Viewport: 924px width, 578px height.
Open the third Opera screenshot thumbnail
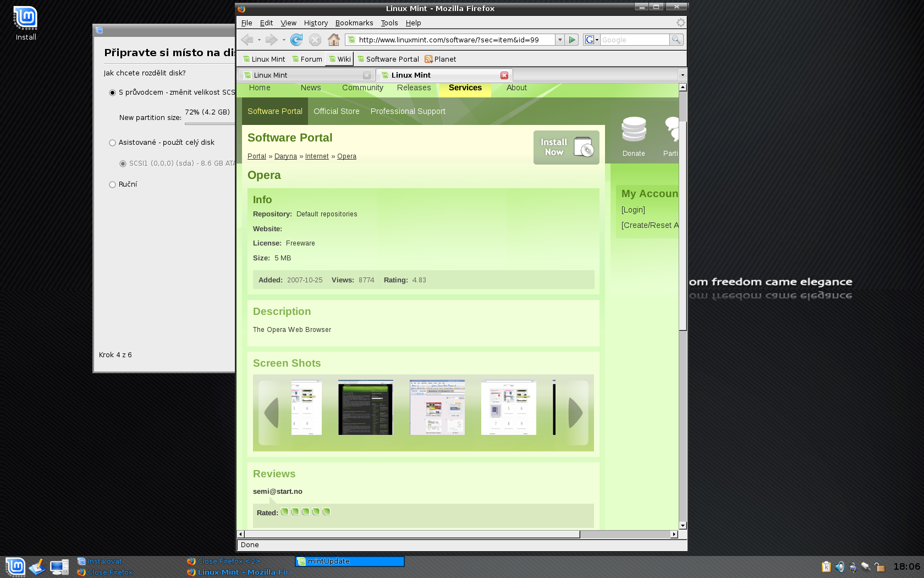[437, 407]
